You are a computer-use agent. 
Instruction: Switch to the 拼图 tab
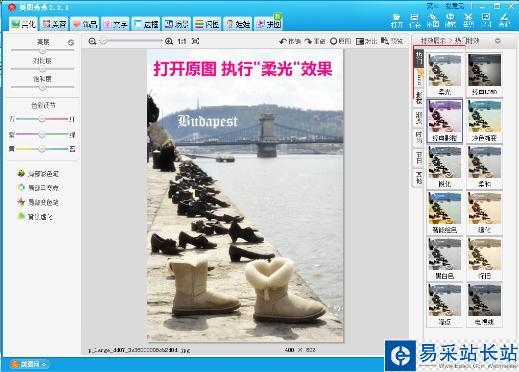click(269, 24)
